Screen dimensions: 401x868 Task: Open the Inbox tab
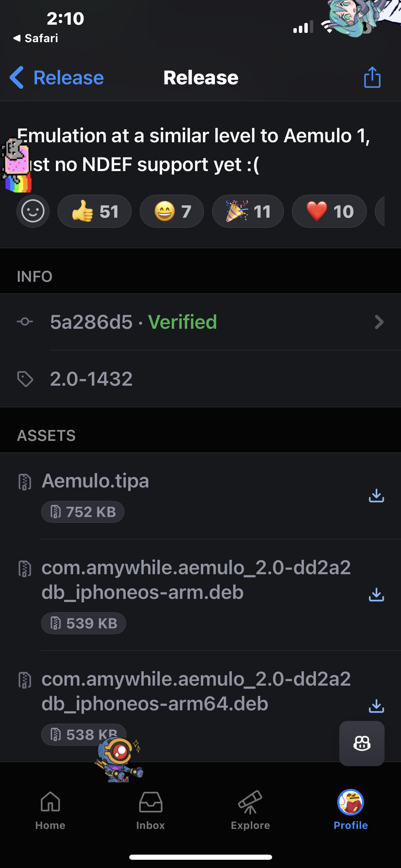150,810
